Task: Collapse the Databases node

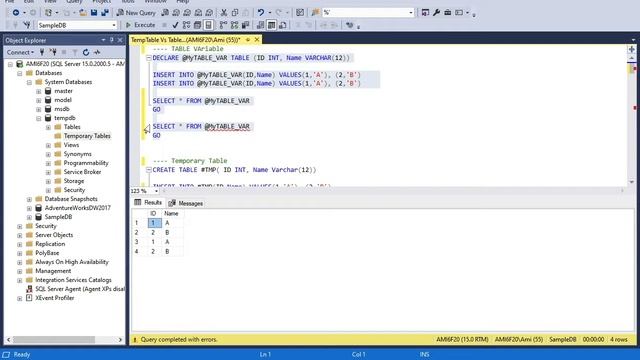Action: click(20, 73)
